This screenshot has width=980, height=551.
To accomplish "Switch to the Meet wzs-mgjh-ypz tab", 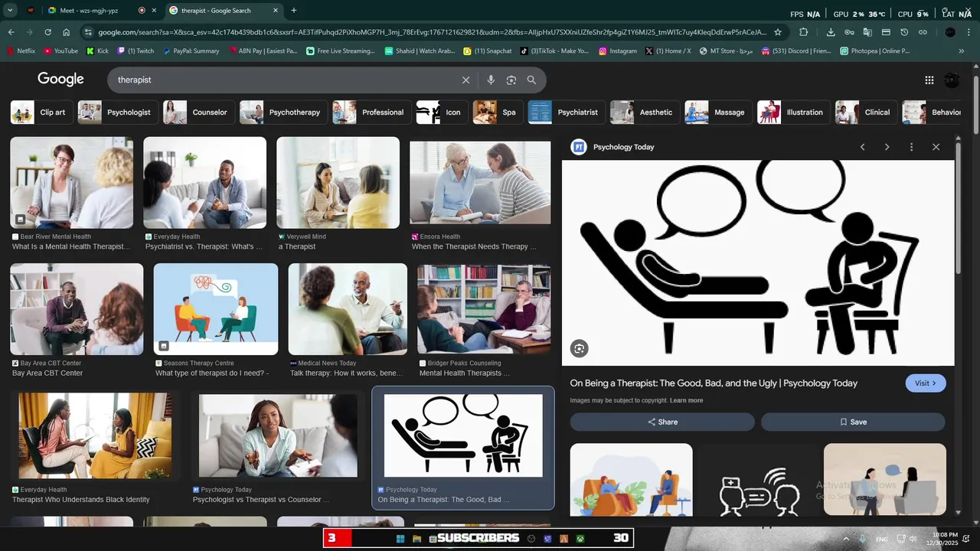I will click(88, 11).
